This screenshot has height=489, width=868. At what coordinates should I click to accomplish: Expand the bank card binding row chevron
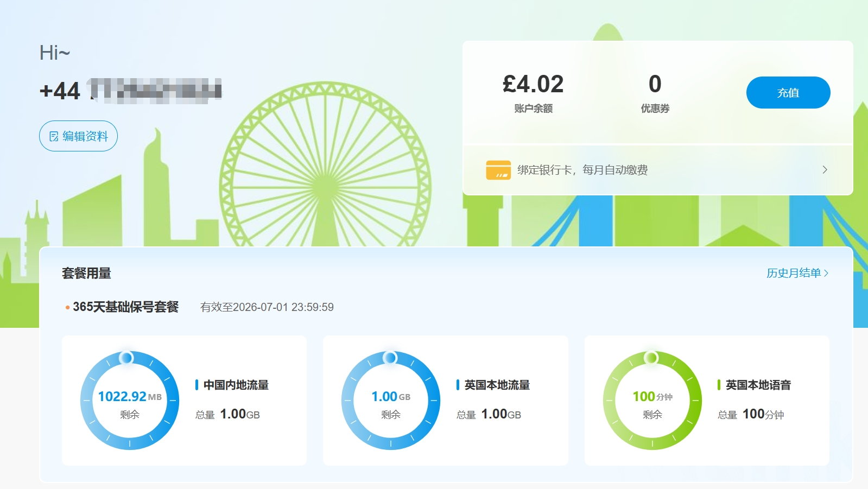(x=825, y=170)
